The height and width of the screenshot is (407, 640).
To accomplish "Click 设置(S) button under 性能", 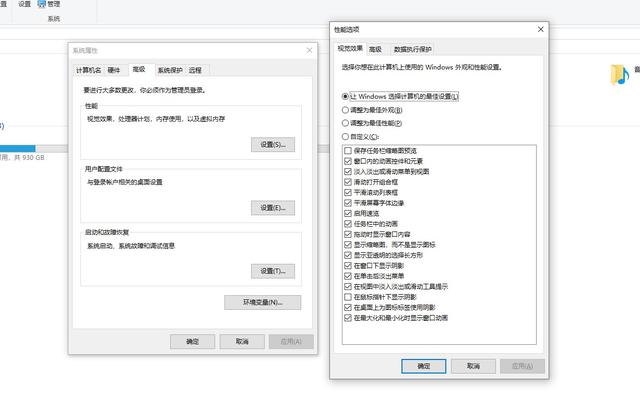I will pyautogui.click(x=273, y=145).
